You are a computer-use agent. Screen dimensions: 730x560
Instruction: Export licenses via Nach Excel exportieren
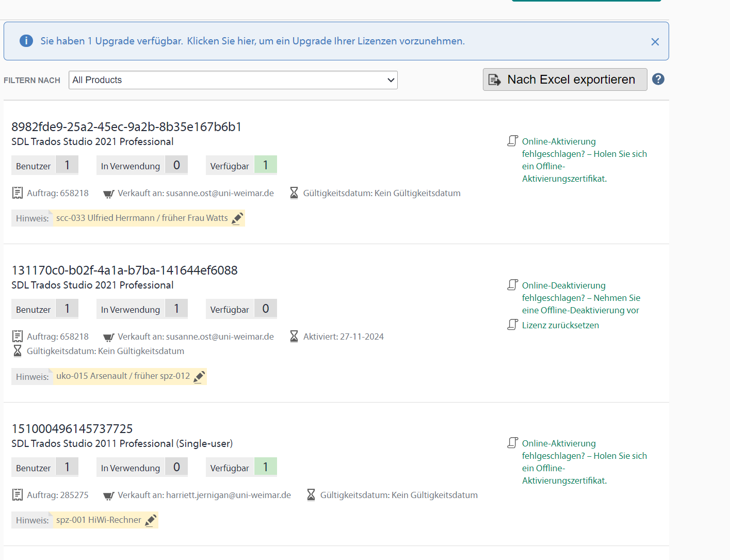pyautogui.click(x=565, y=79)
